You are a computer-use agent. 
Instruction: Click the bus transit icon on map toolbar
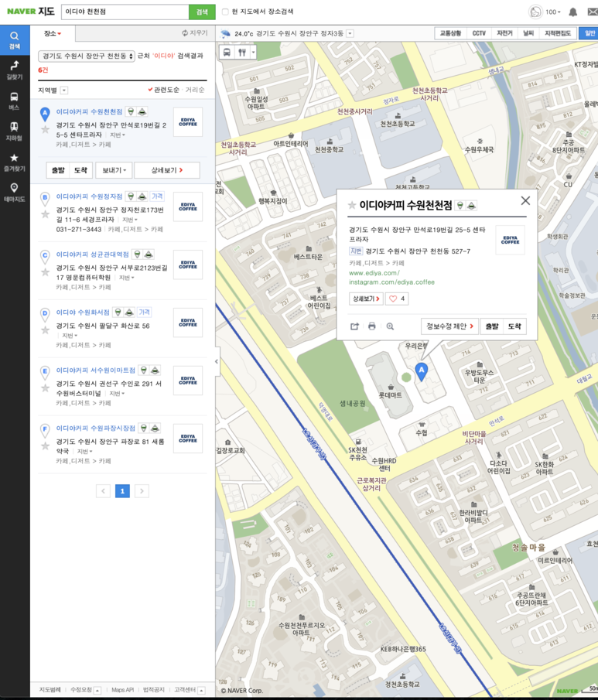pyautogui.click(x=227, y=53)
